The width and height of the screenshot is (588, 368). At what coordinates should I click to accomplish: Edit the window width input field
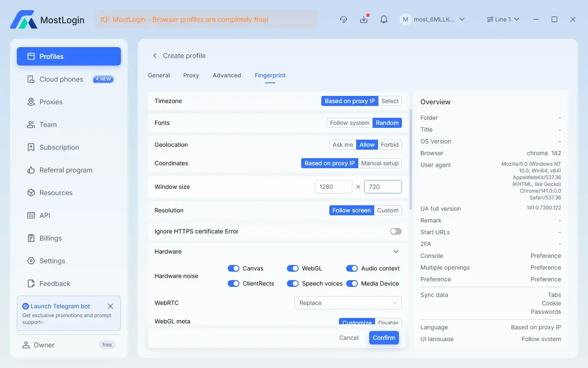coord(333,186)
